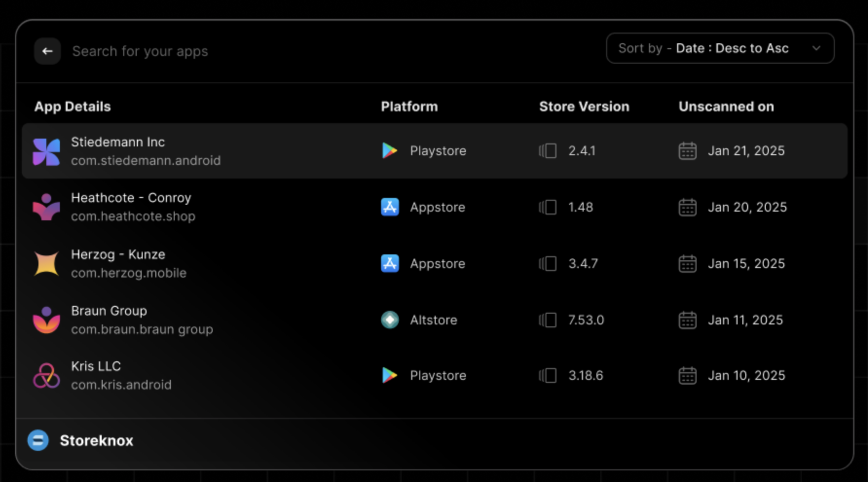Image resolution: width=868 pixels, height=482 pixels.
Task: Click Playstore icon in Stiedemann Inc row
Action: click(389, 151)
